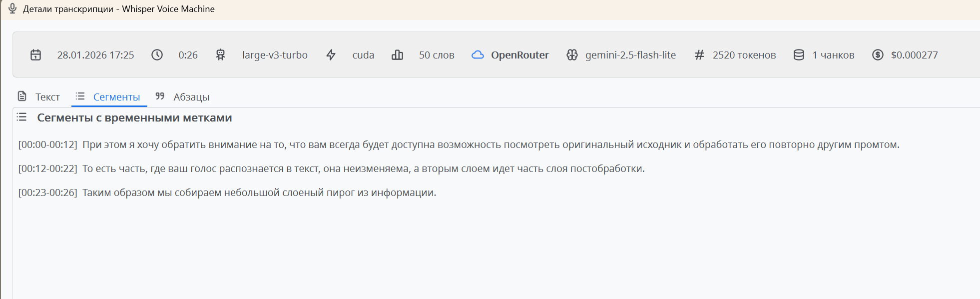Click the hash icon for tokens
The height and width of the screenshot is (299, 980).
click(x=699, y=55)
